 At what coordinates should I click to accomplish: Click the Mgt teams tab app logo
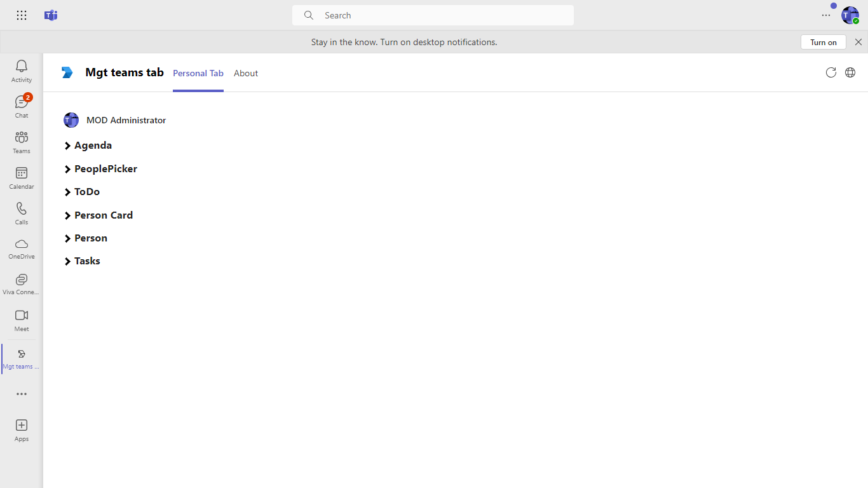(x=67, y=72)
